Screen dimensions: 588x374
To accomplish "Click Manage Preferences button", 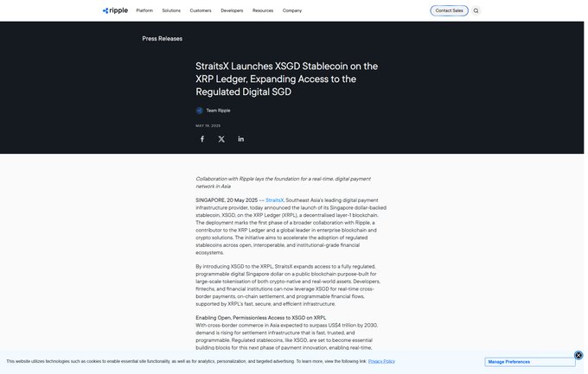I will (x=529, y=362).
